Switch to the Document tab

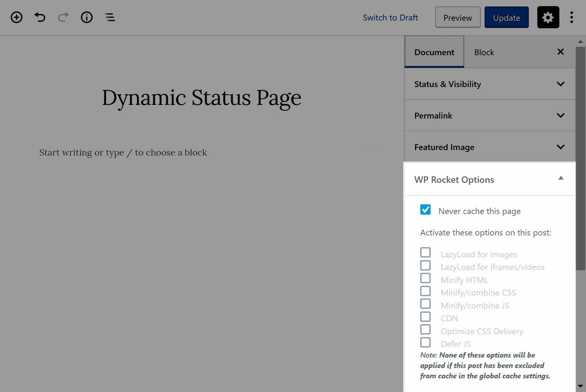[x=434, y=52]
